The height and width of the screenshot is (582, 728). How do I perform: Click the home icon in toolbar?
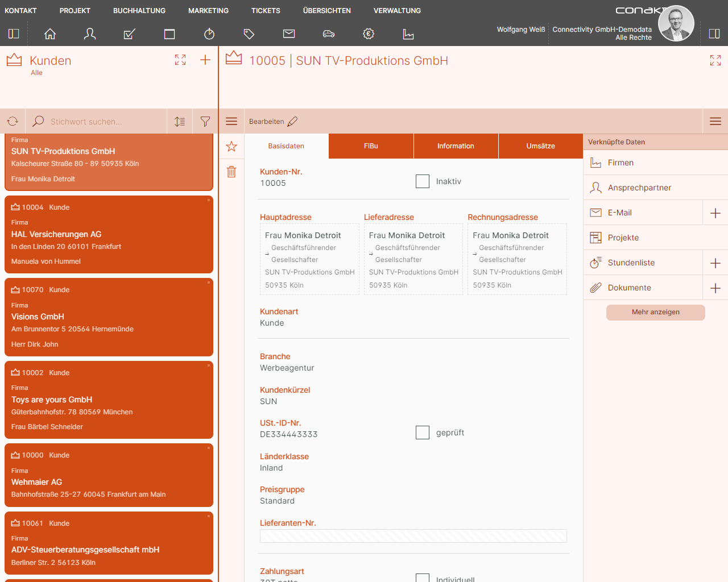pos(50,34)
